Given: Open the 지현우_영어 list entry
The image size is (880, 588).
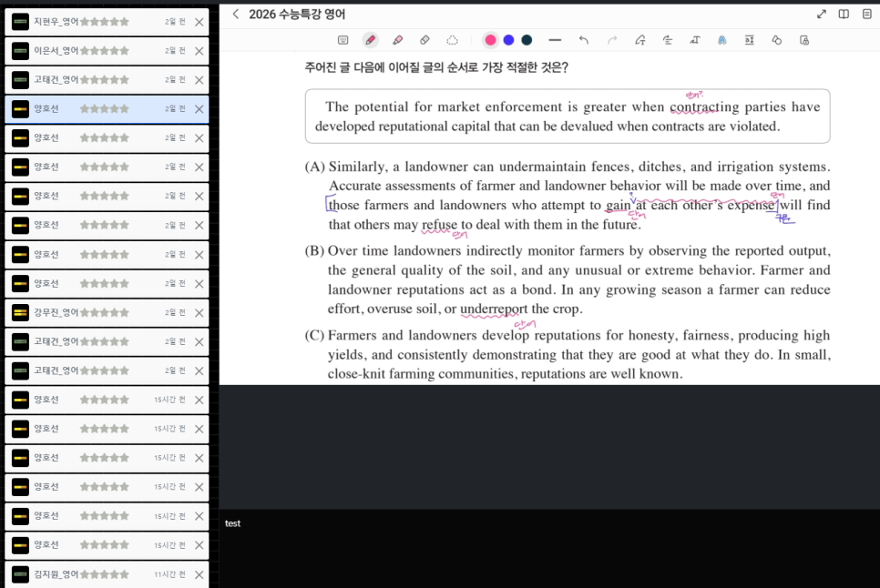Looking at the screenshot, I should click(x=55, y=21).
